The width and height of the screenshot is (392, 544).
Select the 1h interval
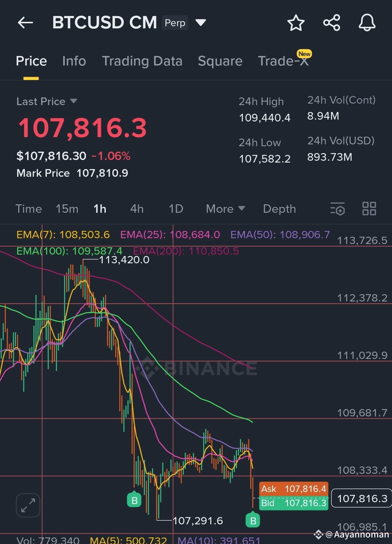(100, 209)
